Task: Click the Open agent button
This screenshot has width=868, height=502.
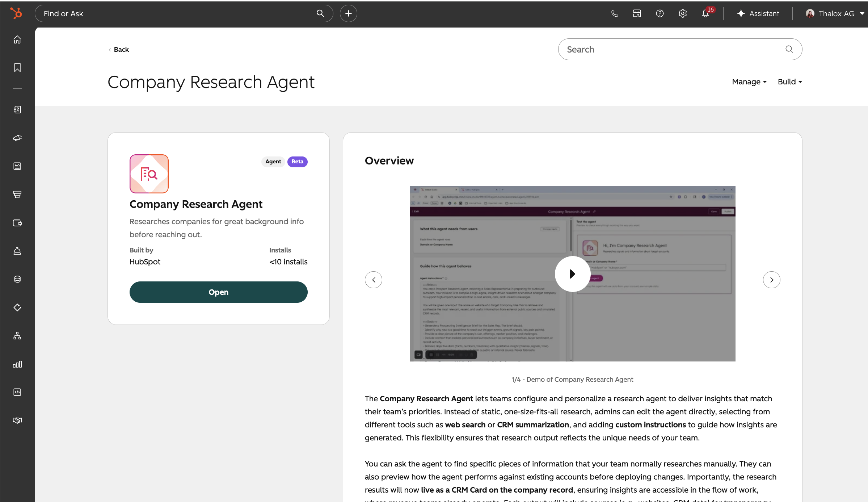Action: coord(219,292)
